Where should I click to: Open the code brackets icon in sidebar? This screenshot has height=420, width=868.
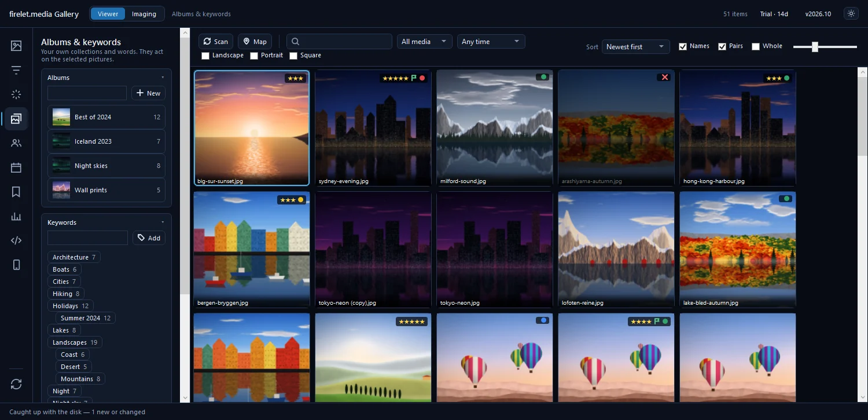click(16, 240)
